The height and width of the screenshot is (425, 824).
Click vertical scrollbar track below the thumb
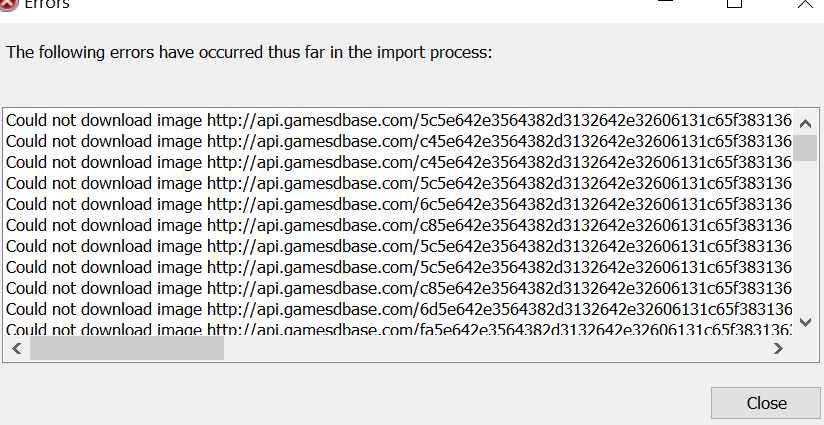[805, 235]
